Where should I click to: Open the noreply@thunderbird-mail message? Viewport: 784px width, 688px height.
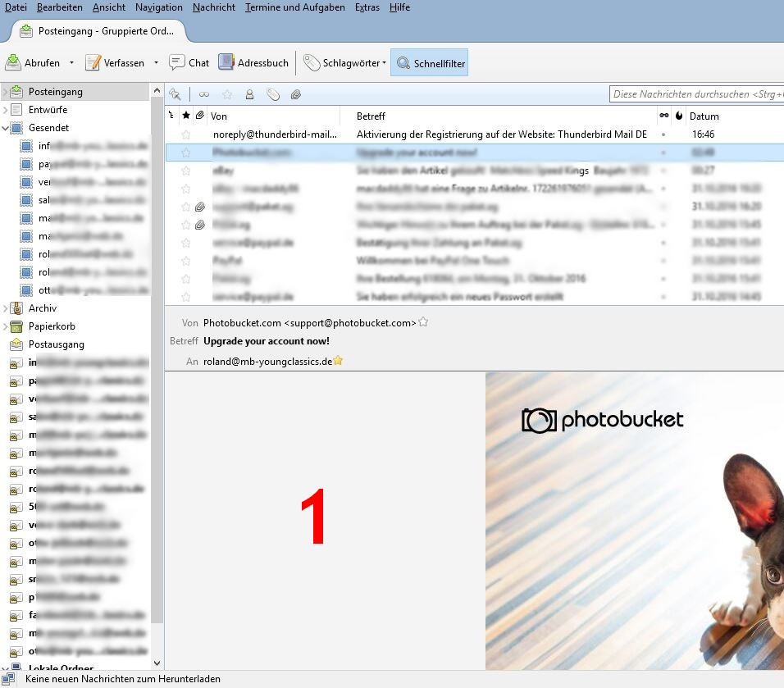point(275,134)
